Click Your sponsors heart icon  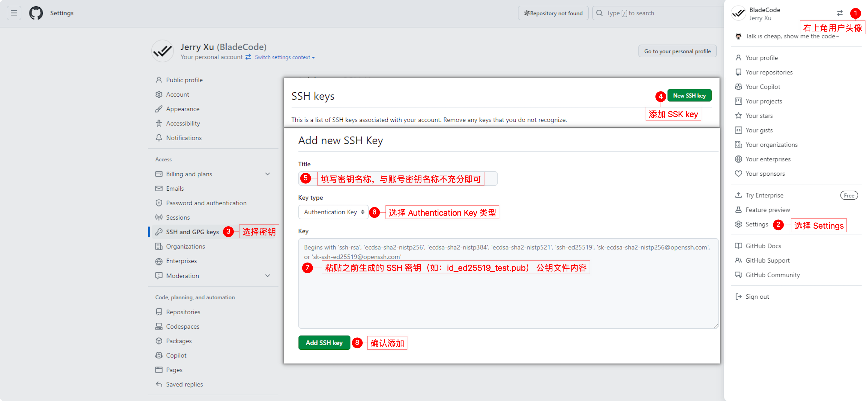738,174
